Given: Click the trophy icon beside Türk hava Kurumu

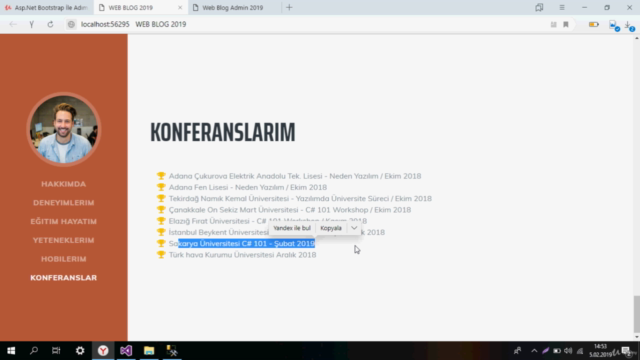Looking at the screenshot, I should tap(161, 254).
